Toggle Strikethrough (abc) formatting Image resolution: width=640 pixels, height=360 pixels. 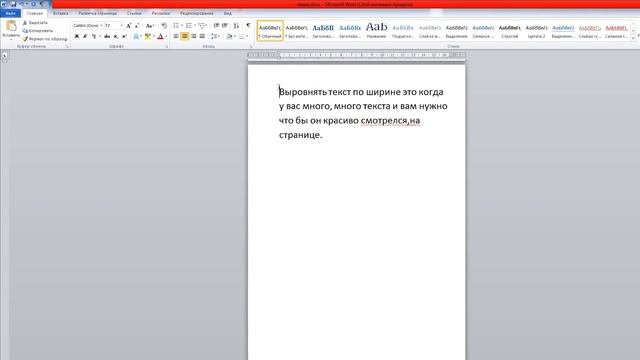click(x=107, y=36)
